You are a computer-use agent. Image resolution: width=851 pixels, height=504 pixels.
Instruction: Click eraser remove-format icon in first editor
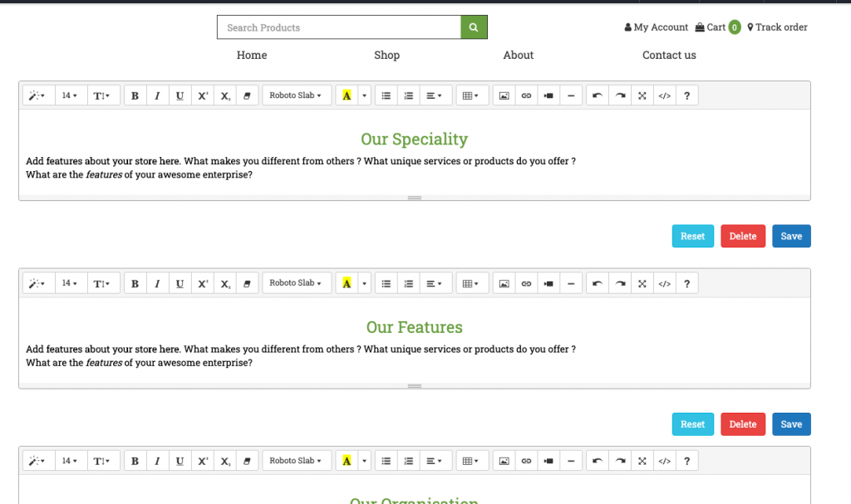pos(247,95)
